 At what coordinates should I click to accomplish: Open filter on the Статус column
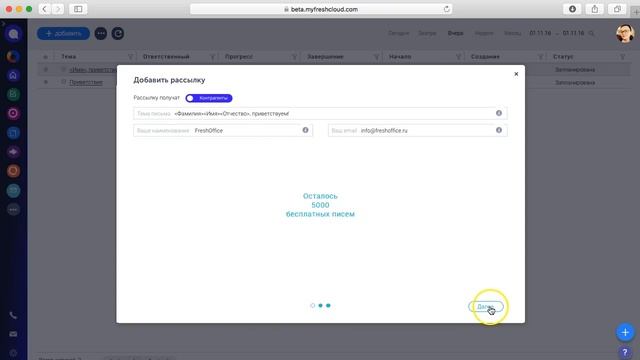click(622, 57)
